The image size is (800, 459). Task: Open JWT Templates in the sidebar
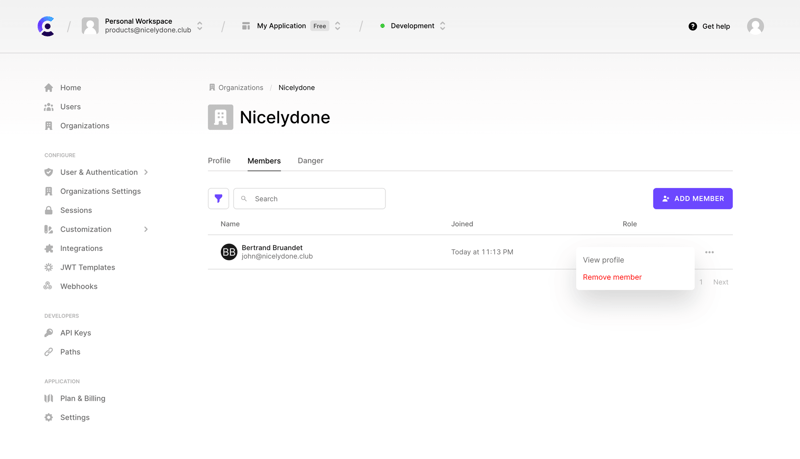(x=88, y=267)
